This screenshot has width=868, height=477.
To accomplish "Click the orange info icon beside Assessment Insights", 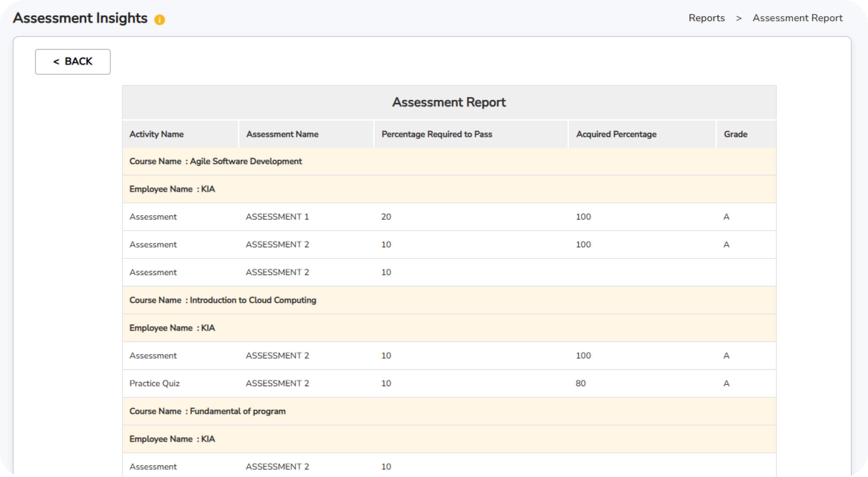I will tap(159, 19).
